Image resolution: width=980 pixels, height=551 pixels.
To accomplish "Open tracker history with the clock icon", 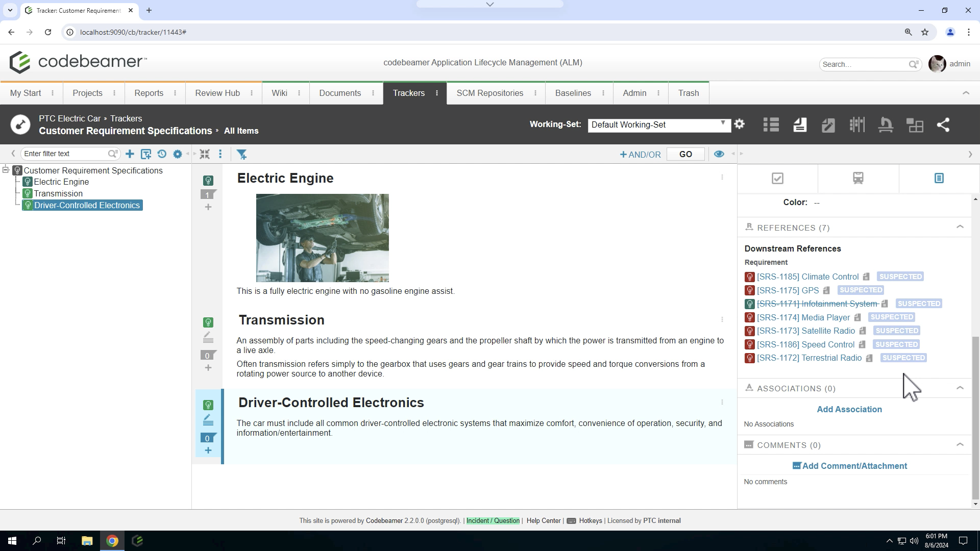I will 162,154.
